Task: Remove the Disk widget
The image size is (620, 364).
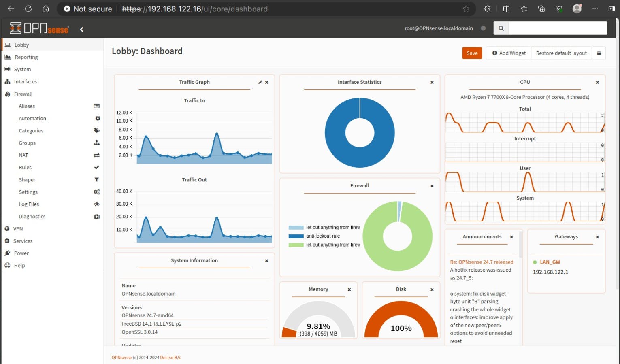Action: [x=432, y=289]
